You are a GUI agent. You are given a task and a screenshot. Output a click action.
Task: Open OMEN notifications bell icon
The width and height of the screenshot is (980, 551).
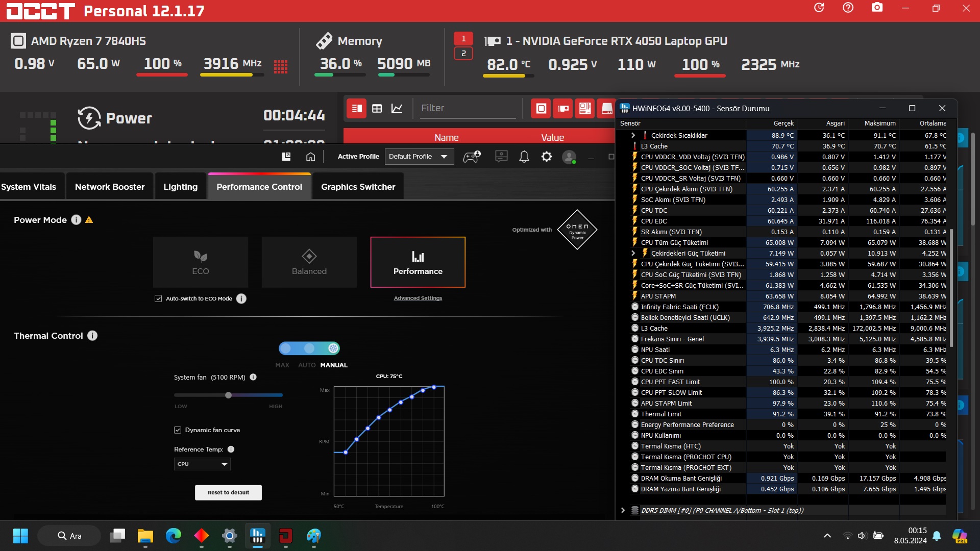point(524,157)
